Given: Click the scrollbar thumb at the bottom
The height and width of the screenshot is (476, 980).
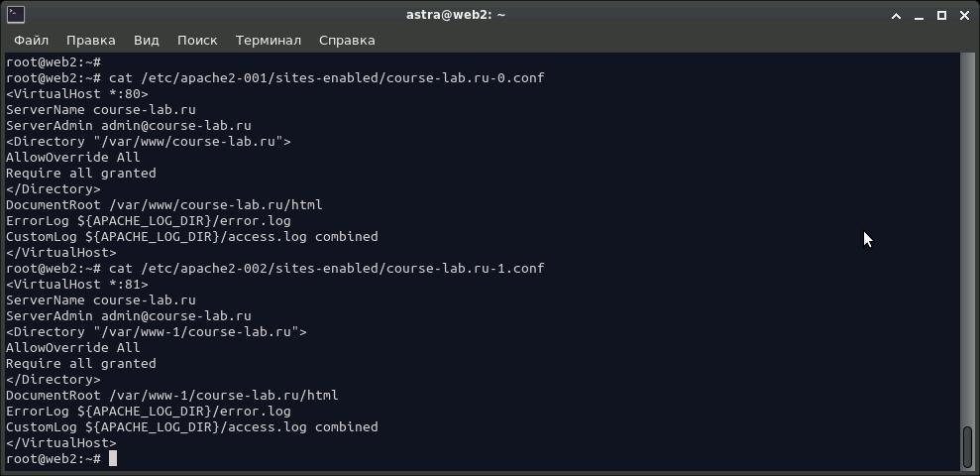Looking at the screenshot, I should (968, 446).
